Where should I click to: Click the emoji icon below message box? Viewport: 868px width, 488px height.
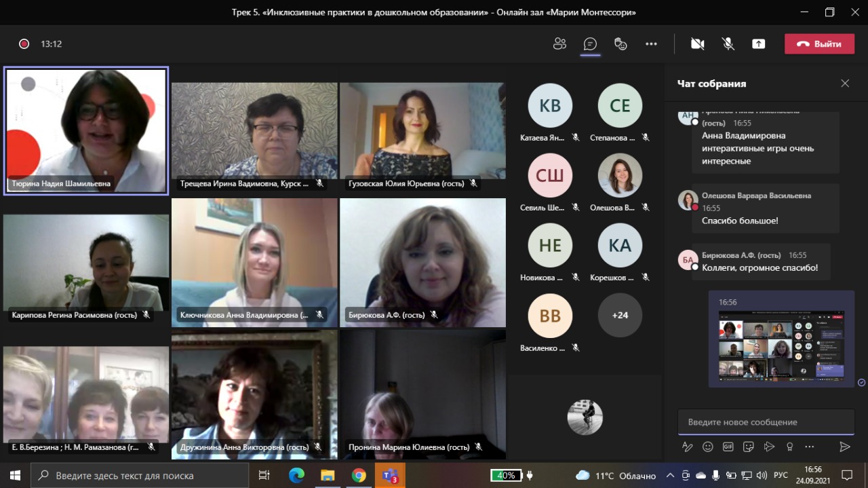click(x=708, y=447)
